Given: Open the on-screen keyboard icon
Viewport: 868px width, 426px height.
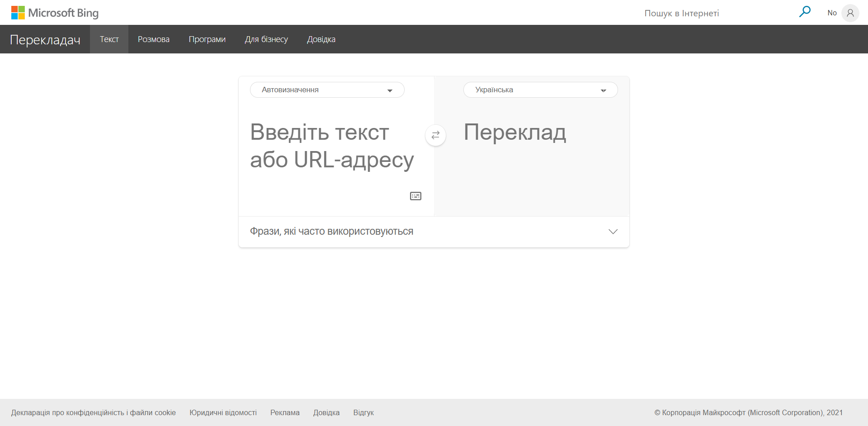Looking at the screenshot, I should (x=415, y=196).
